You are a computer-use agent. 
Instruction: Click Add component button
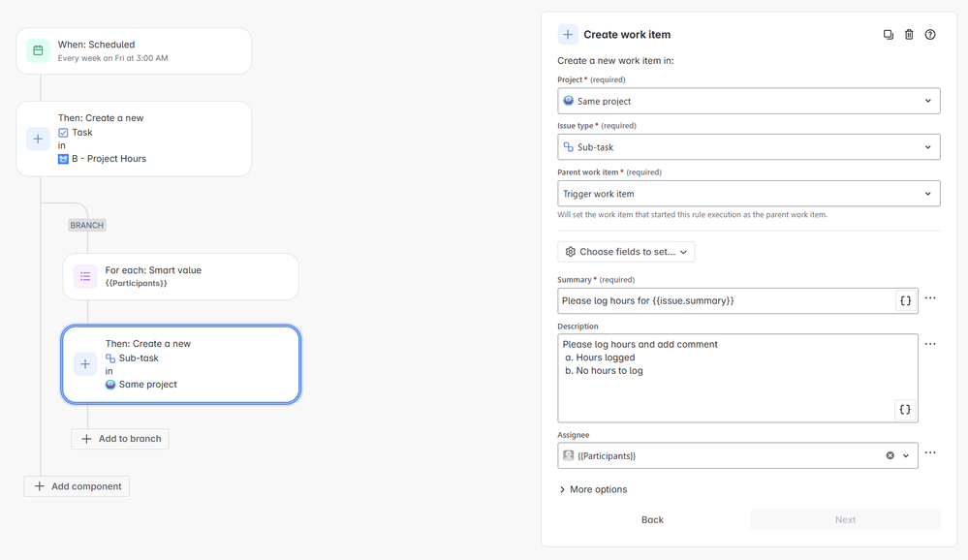point(77,486)
